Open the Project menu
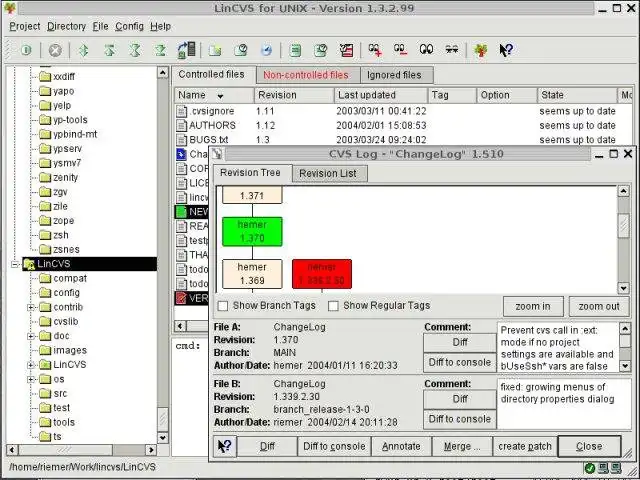The height and width of the screenshot is (480, 640). 24,26
